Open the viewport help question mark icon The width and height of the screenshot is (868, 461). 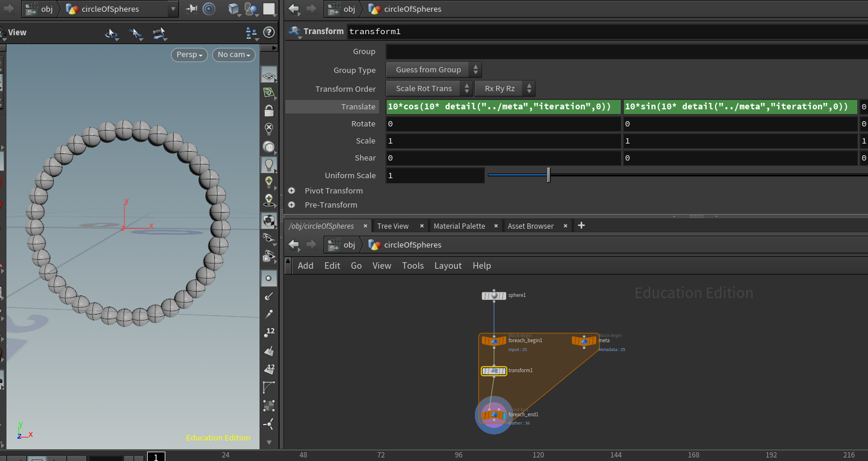(269, 32)
